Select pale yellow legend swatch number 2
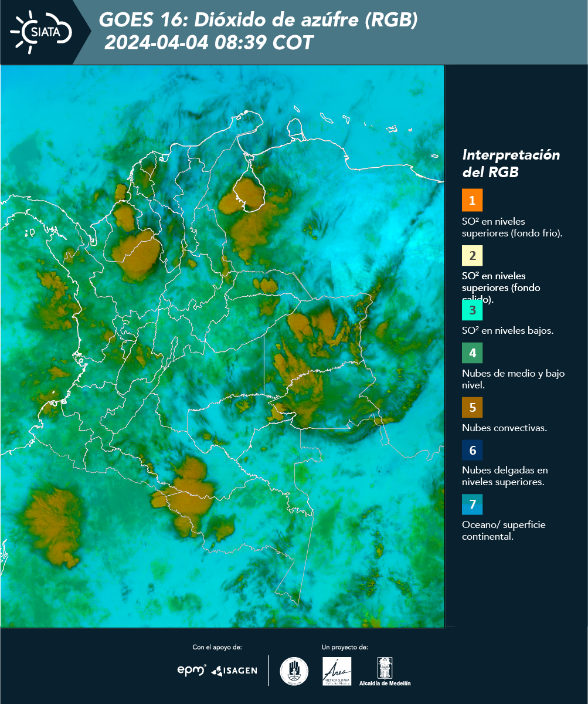 click(472, 256)
